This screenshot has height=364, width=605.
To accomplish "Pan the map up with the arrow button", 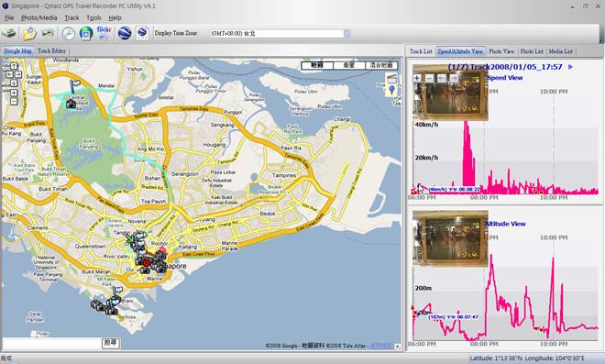I will (14, 66).
